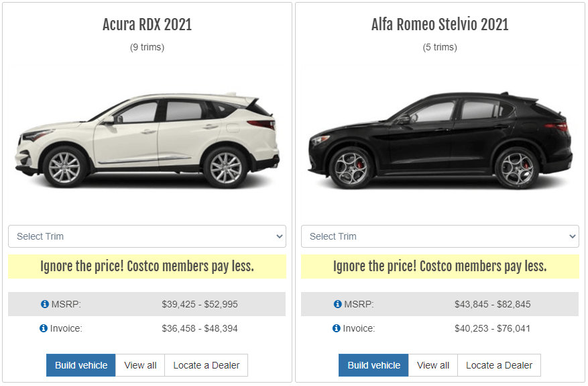This screenshot has width=588, height=386.
Task: Click the Costco members banner under Alfa Romeo Stelvio
Action: tap(440, 267)
